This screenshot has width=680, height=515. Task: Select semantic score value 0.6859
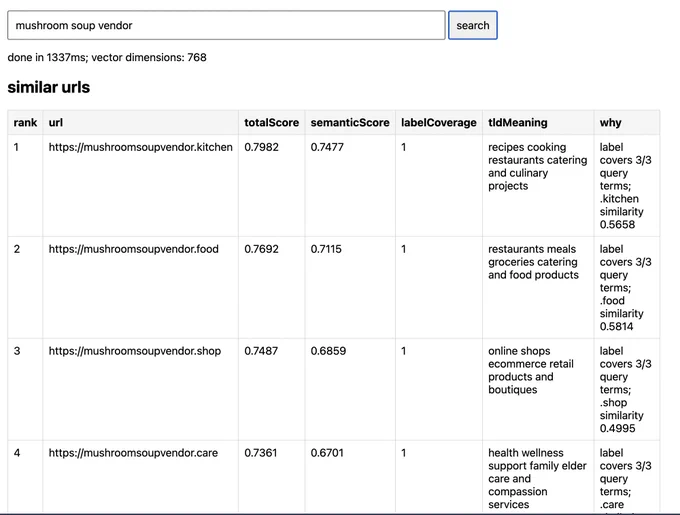pos(328,351)
